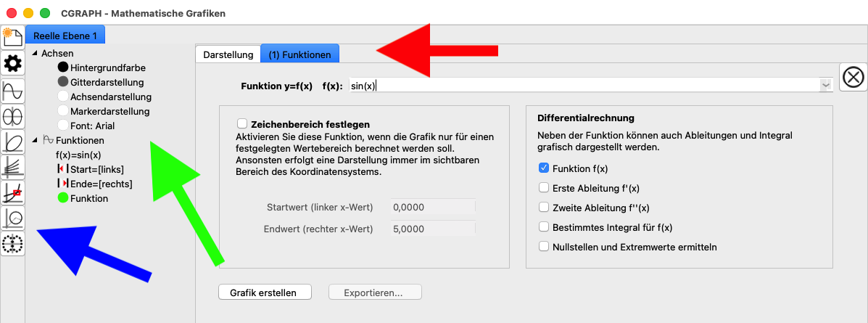Click the green Funktion color swatch
This screenshot has height=323, width=868.
point(62,198)
